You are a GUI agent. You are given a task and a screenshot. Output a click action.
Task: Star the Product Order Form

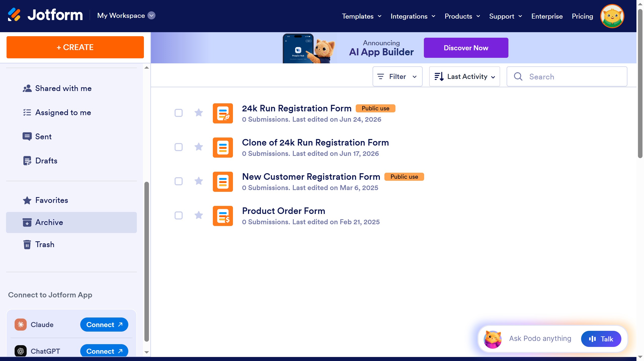pyautogui.click(x=199, y=215)
